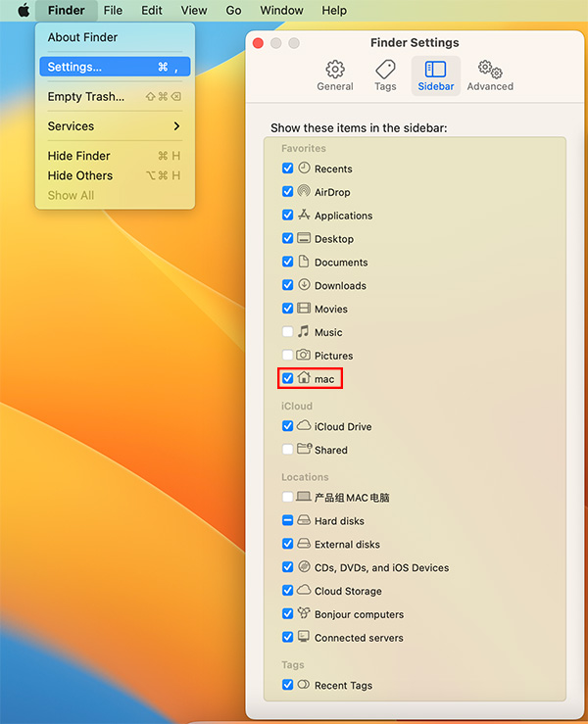The width and height of the screenshot is (588, 724).
Task: Click the Documents page icon
Action: (304, 262)
